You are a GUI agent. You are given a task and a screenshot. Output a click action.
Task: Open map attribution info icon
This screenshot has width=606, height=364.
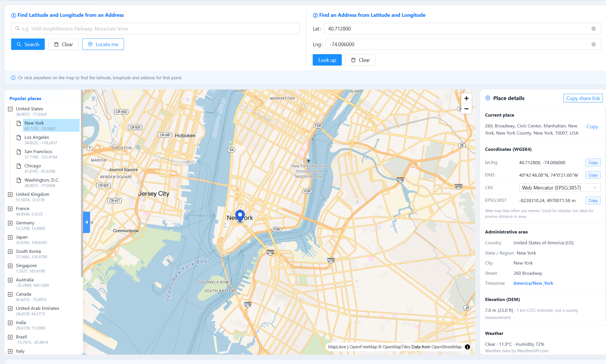467,347
